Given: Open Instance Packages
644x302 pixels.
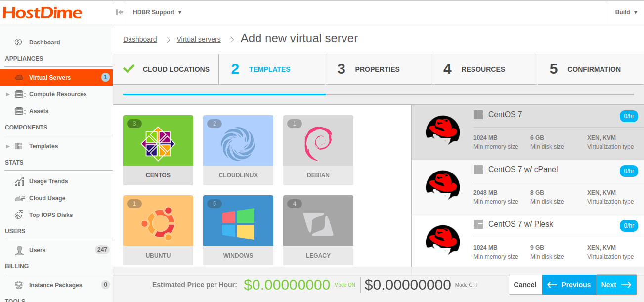Looking at the screenshot, I should point(55,285).
